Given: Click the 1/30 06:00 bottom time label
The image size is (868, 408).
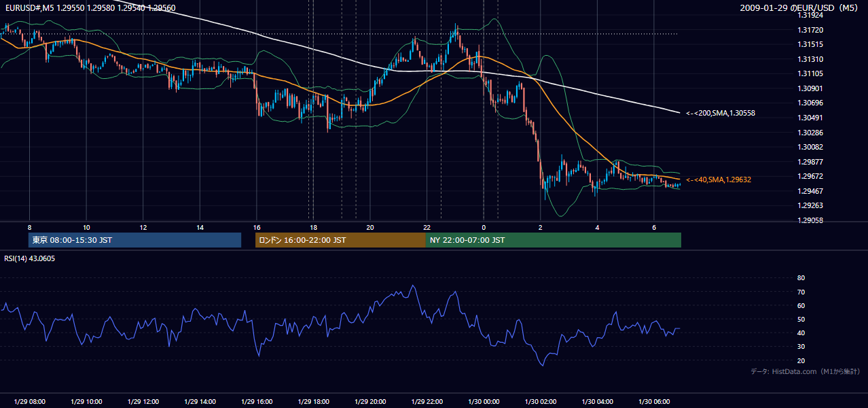Looking at the screenshot, I should coord(654,402).
